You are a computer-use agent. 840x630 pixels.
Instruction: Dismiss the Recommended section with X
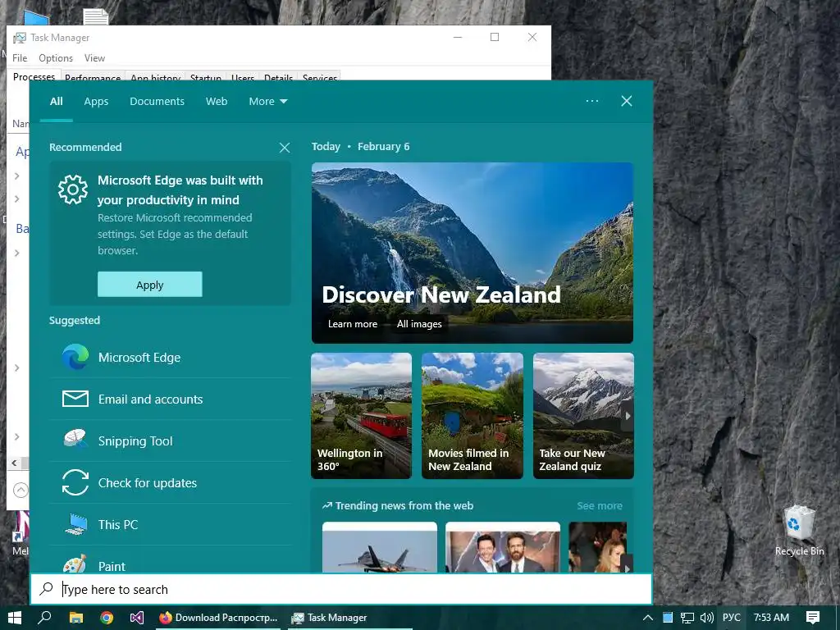[x=285, y=148]
